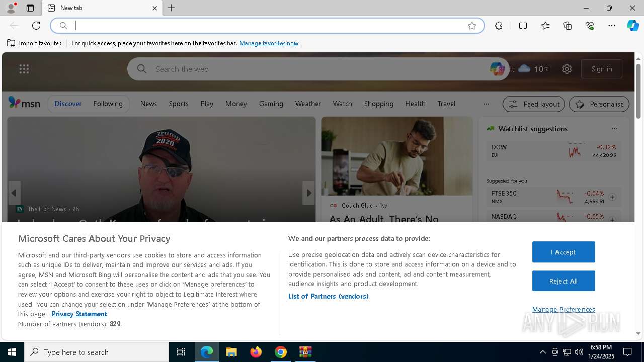The image size is (644, 362).
Task: Open the weather 10°C widget
Action: pos(533,69)
